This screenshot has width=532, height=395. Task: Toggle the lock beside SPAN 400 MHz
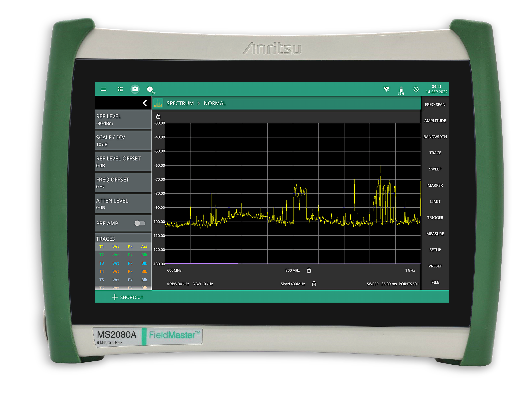tap(314, 284)
